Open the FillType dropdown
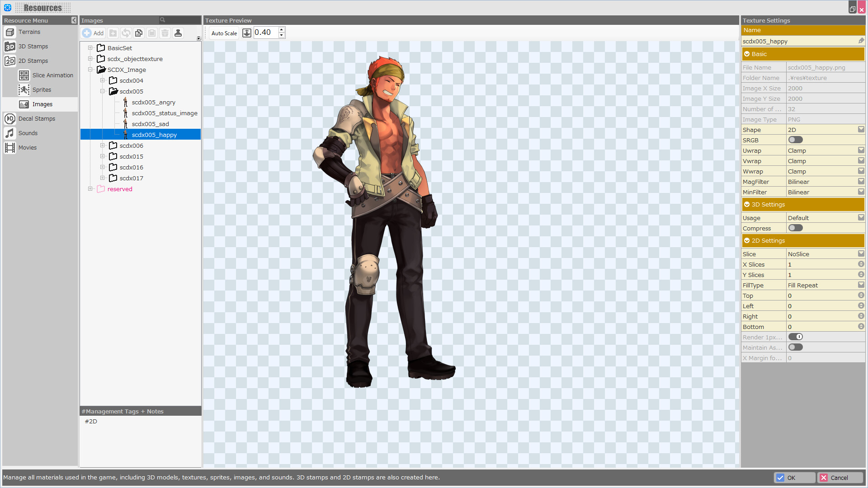Screen dimensions: 868x488 (x=861, y=285)
